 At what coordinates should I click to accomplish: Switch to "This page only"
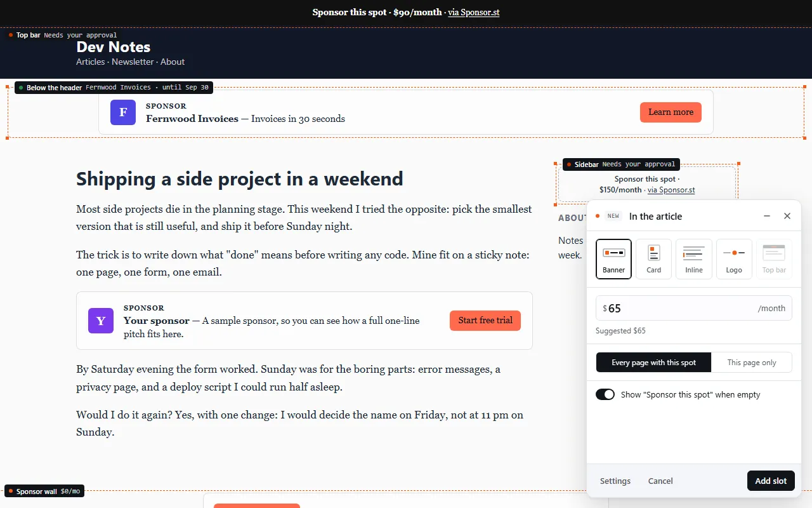coord(752,363)
